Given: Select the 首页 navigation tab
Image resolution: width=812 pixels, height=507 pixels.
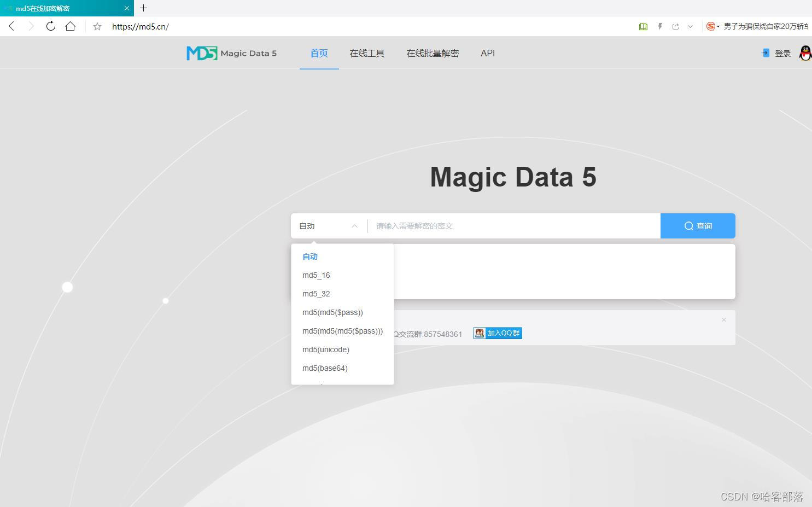Looking at the screenshot, I should tap(319, 53).
